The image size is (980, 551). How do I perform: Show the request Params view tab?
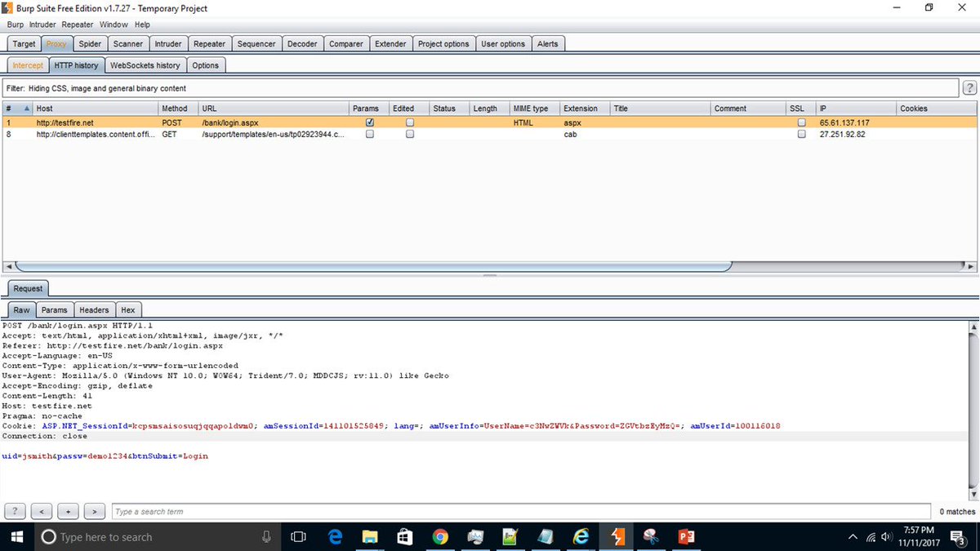coord(54,310)
